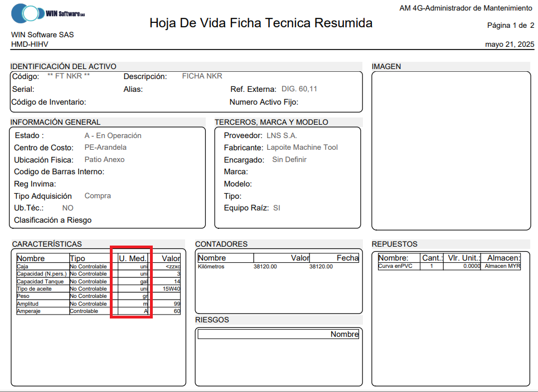The width and height of the screenshot is (538, 392).
Task: Click the title 'Hoja De Vida Ficha Tecnica Resumida'
Action: (261, 23)
